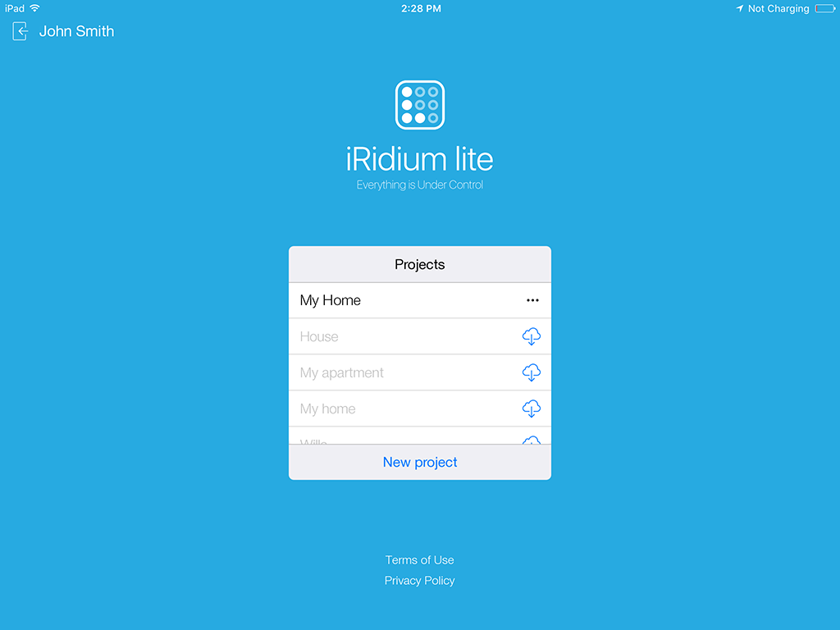Viewport: 840px width, 630px height.
Task: Select the My apartment project row
Action: (x=419, y=372)
